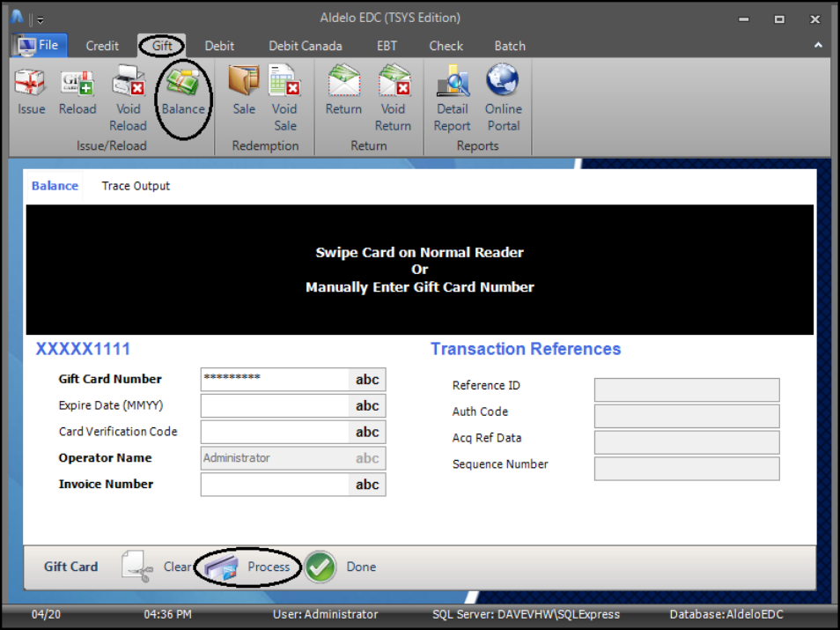Process the gift card balance inquiry
The height and width of the screenshot is (630, 840).
click(x=247, y=567)
